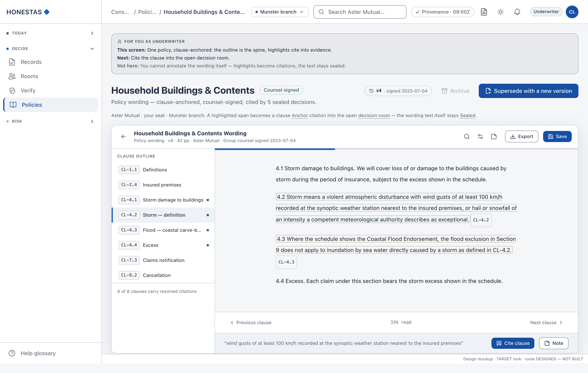The image size is (588, 373).
Task: Open Verify in sidebar
Action: point(50,90)
